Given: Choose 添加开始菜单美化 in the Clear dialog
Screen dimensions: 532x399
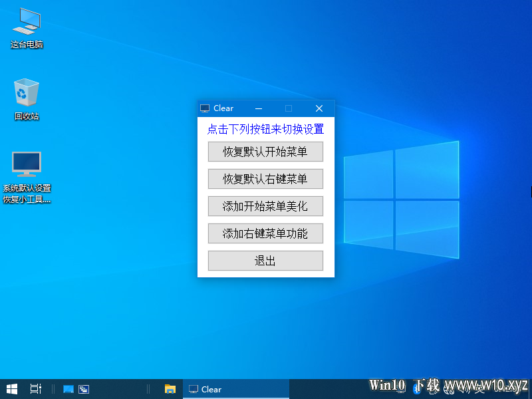Looking at the screenshot, I should click(x=265, y=206).
